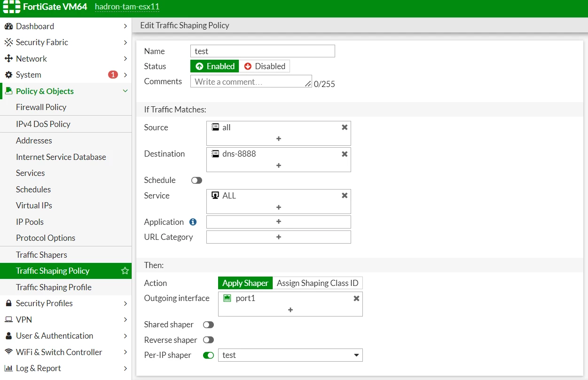588x380 pixels.
Task: Click the Security Profiles lock icon
Action: pyautogui.click(x=8, y=303)
